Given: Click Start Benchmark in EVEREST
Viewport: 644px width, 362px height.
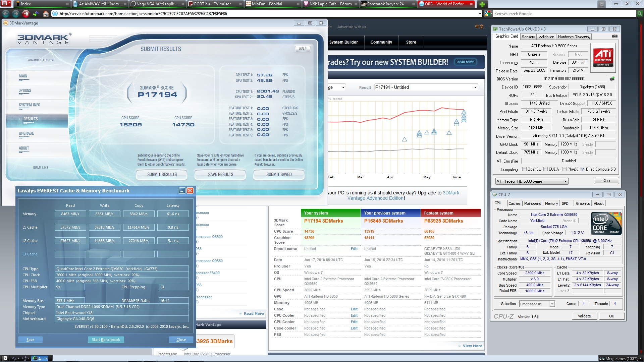Looking at the screenshot, I should coord(106,340).
